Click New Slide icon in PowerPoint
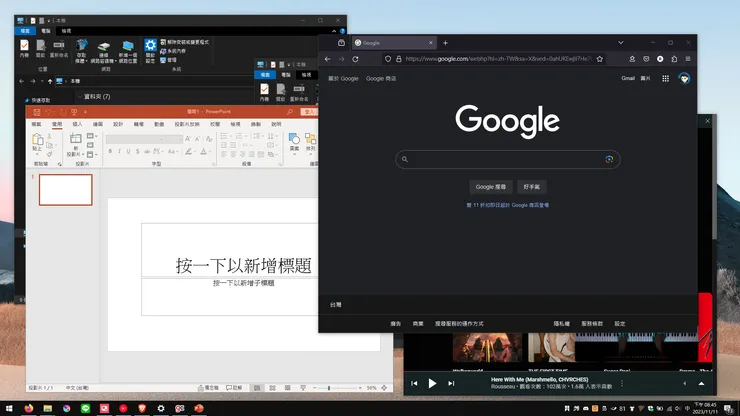Screen dimensions: 740x416 (x=76, y=139)
